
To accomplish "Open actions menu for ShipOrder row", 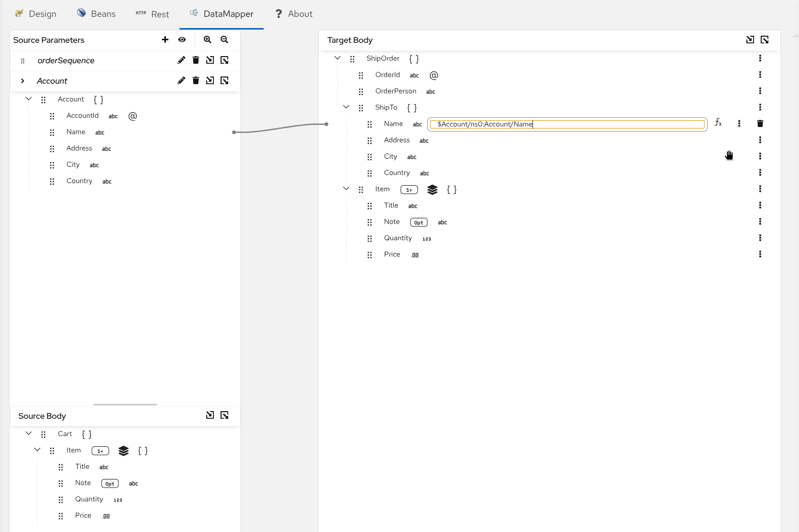I will pyautogui.click(x=760, y=58).
